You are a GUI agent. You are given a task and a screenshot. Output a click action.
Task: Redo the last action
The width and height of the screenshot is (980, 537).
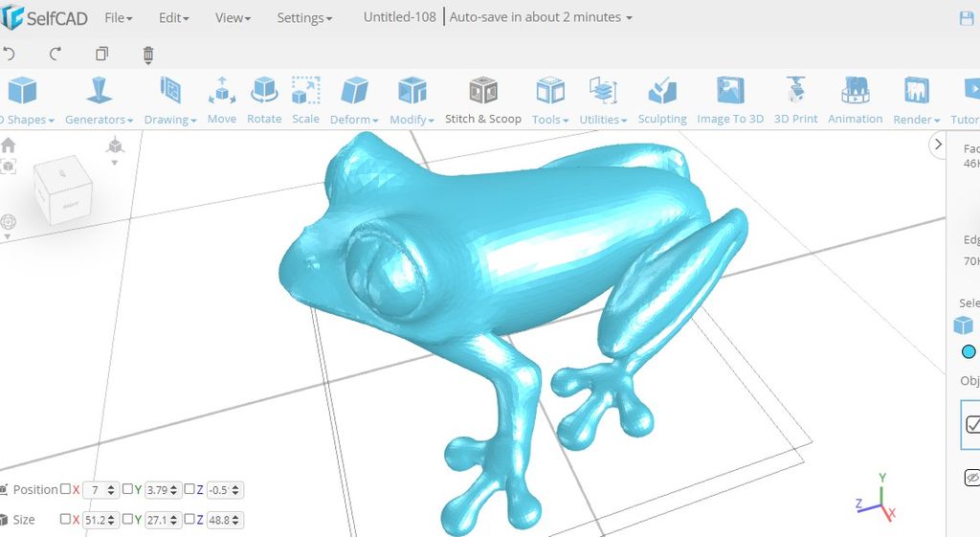click(x=55, y=54)
